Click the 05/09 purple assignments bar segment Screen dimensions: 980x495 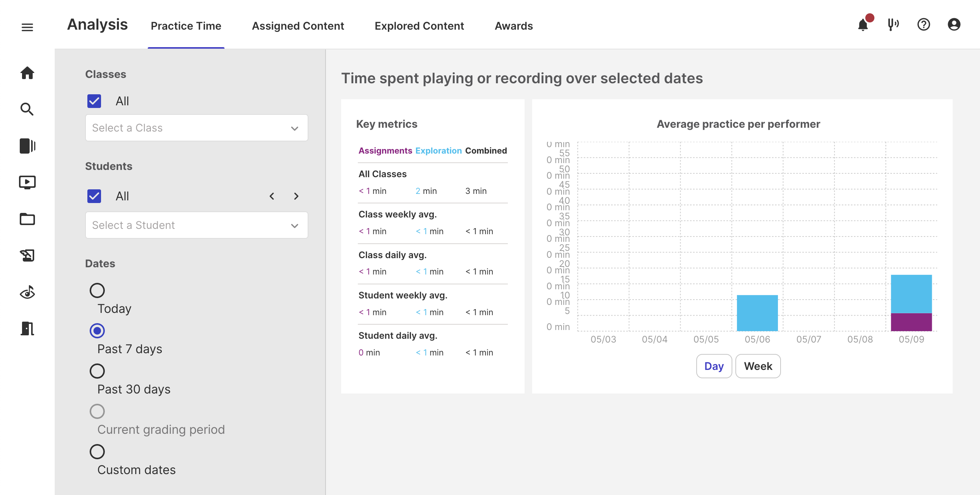click(x=911, y=322)
